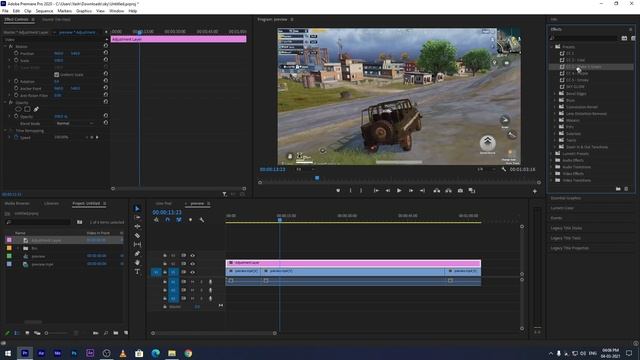Screen dimensions: 640x360
Task: Play the Program monitor preview
Action: coord(399,191)
